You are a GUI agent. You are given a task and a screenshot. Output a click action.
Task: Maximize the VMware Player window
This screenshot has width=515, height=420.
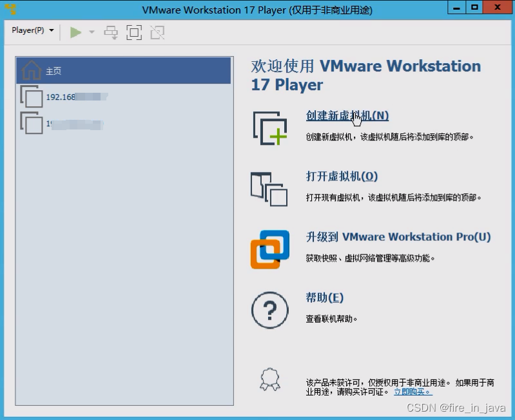474,8
